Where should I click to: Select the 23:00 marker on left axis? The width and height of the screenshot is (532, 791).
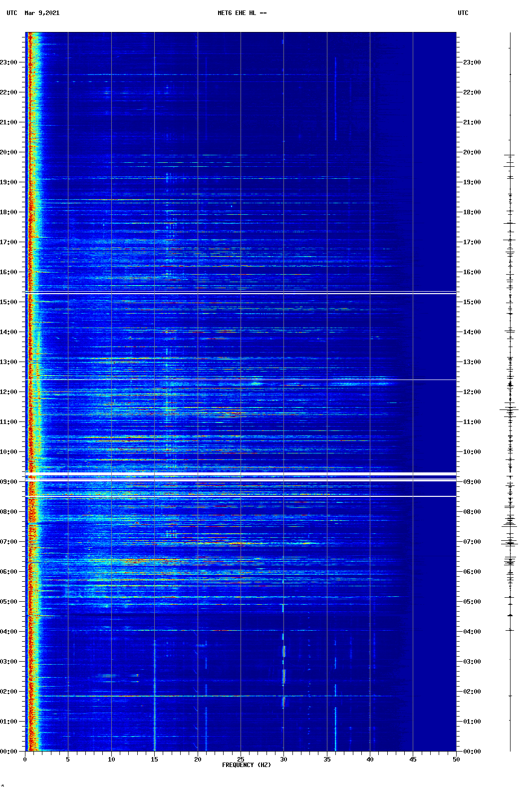click(x=9, y=62)
